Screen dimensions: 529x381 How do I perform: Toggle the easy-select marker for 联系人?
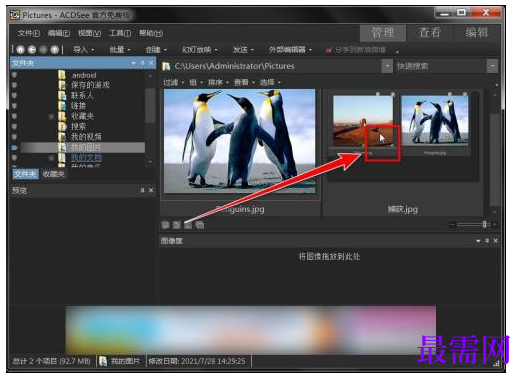(15, 96)
